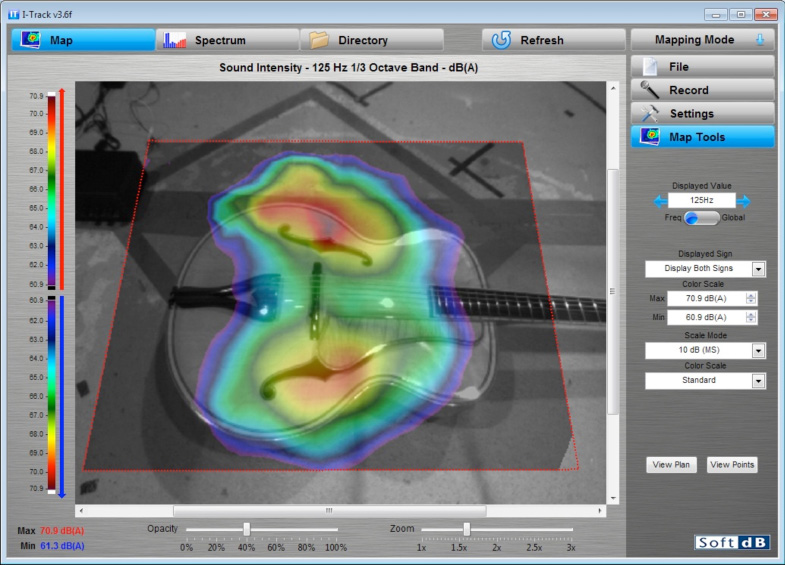
Task: Click the right arrow for next frequency
Action: tap(743, 201)
